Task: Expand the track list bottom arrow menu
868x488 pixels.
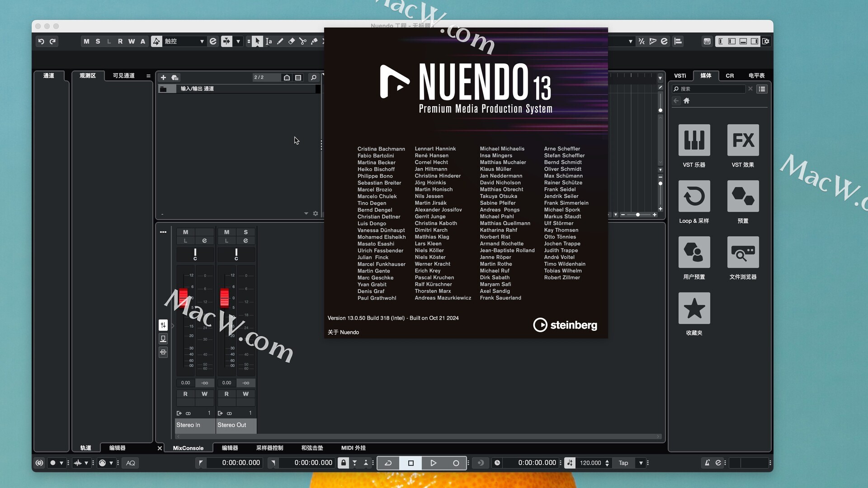Action: point(306,214)
